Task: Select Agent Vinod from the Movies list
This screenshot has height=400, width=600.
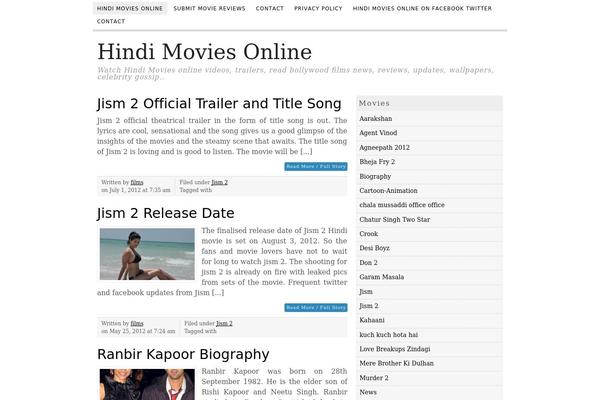Action: pos(379,133)
